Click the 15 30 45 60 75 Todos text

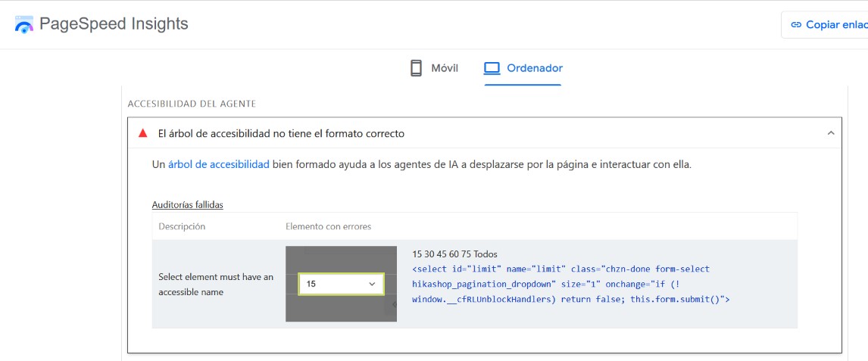pos(455,254)
